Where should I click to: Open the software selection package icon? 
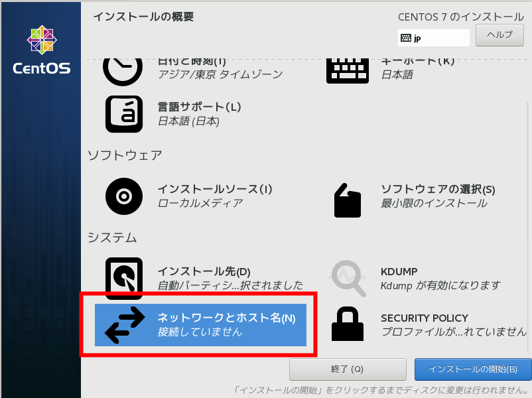click(x=347, y=200)
